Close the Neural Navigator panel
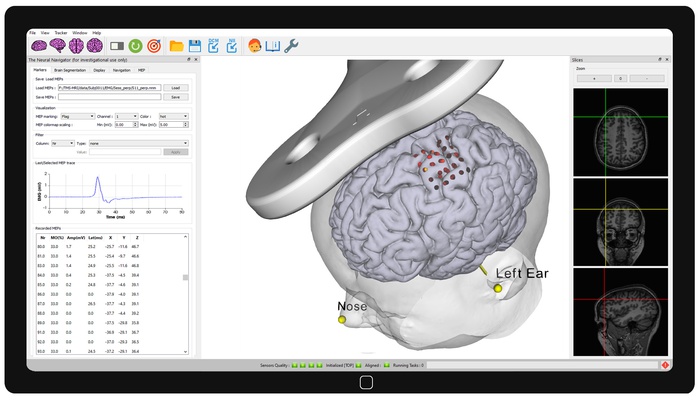 coord(196,59)
